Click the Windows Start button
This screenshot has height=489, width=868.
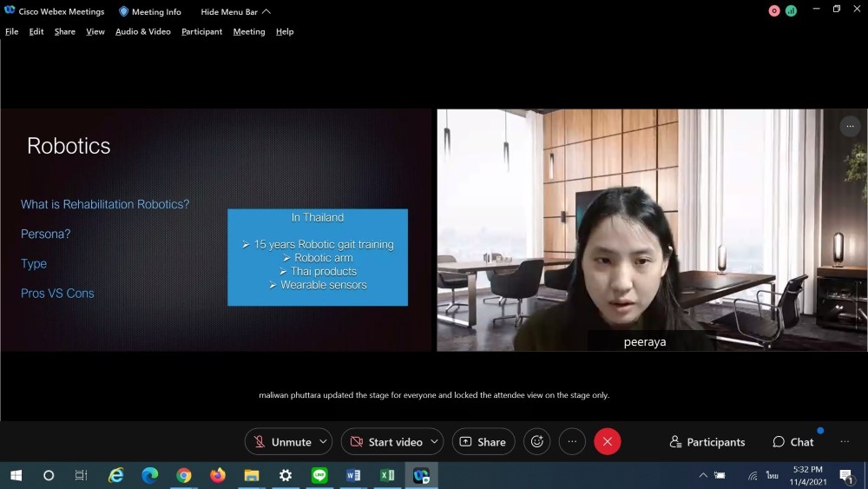(x=16, y=475)
